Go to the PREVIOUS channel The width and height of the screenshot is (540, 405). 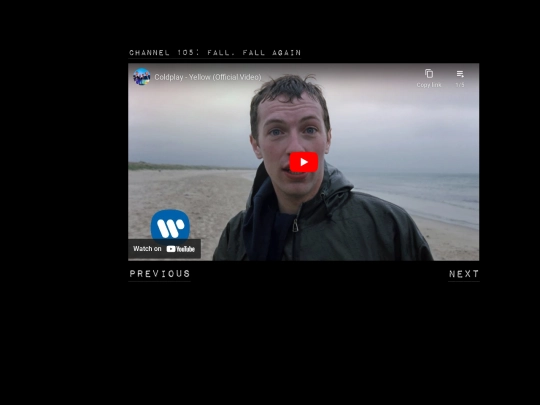click(x=159, y=274)
